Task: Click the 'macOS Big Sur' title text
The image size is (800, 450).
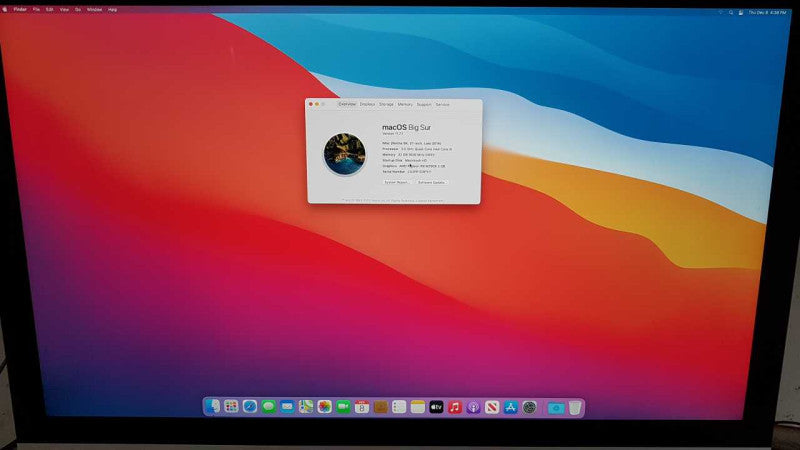Action: click(407, 127)
